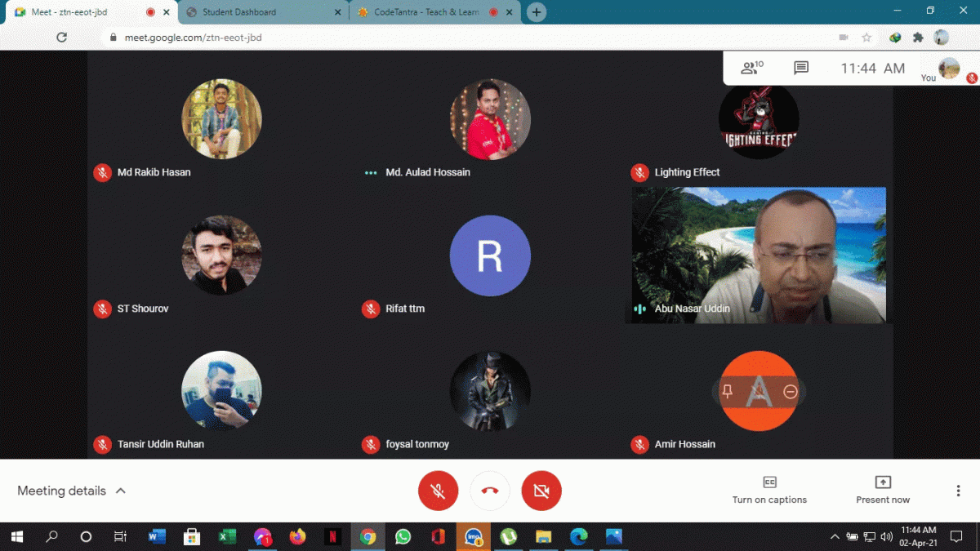980x551 pixels.
Task: Open Turn on captions
Action: click(x=768, y=490)
